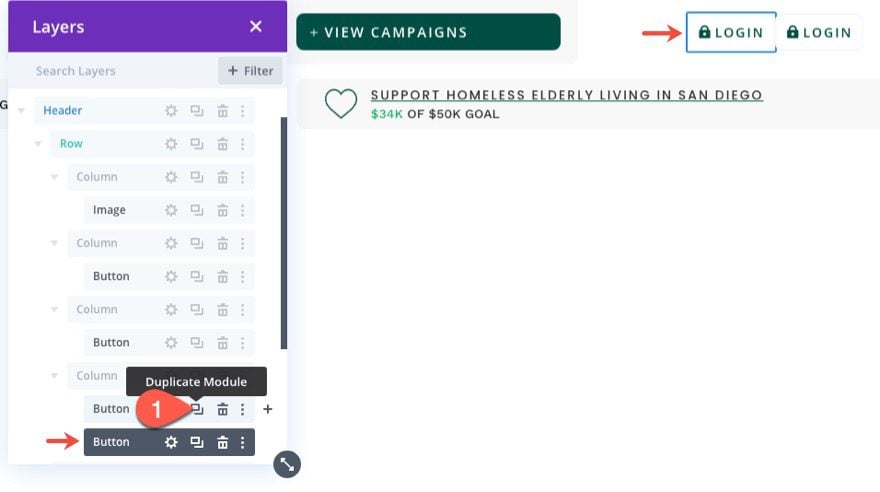
Task: Open settings of the highlighted Button layer
Action: click(171, 442)
